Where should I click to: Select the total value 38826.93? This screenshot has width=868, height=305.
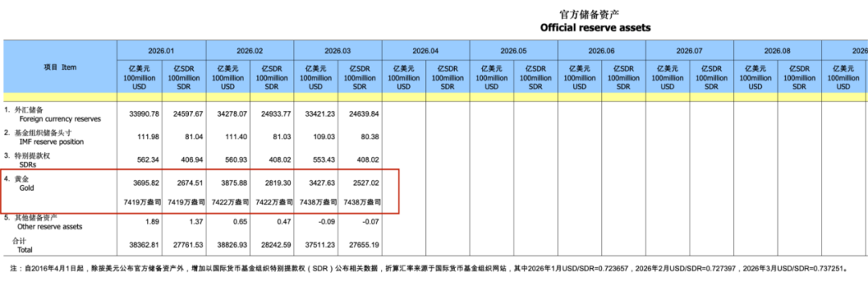coord(232,245)
